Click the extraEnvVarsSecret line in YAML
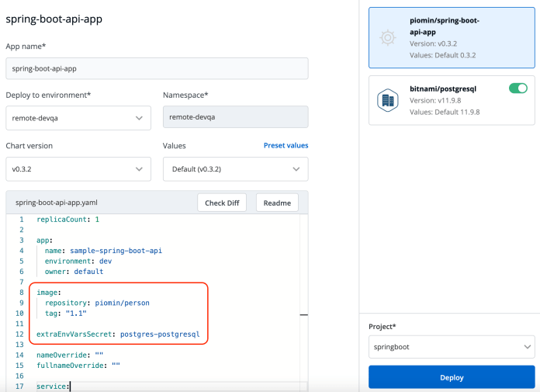The width and height of the screenshot is (540, 392). point(118,335)
